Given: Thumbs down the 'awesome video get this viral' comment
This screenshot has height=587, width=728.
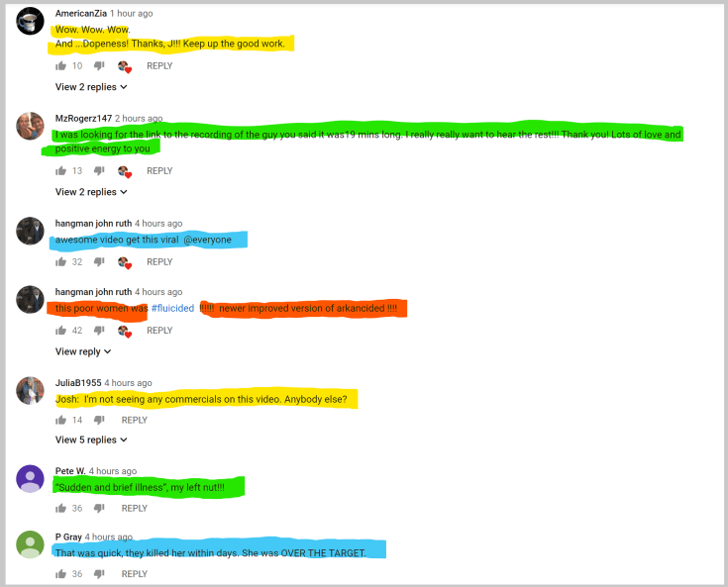Looking at the screenshot, I should pyautogui.click(x=99, y=262).
